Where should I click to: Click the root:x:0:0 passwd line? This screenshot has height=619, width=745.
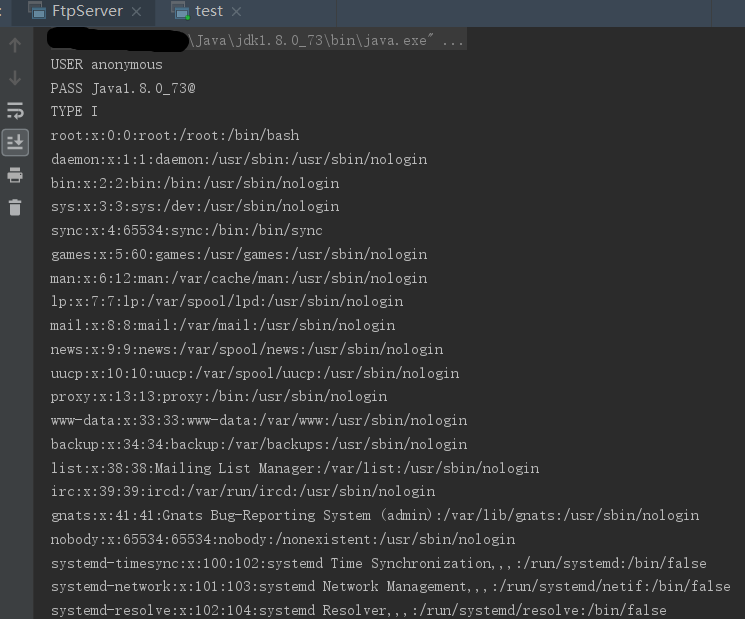pyautogui.click(x=174, y=135)
